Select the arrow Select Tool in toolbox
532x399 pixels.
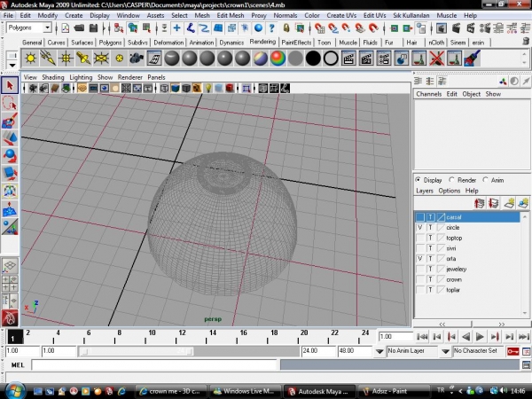tap(10, 85)
